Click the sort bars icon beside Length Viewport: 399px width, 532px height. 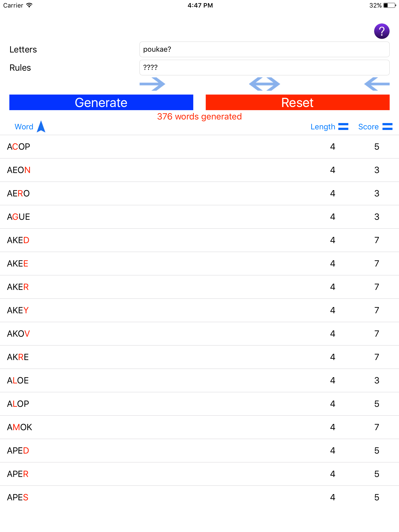coord(343,127)
